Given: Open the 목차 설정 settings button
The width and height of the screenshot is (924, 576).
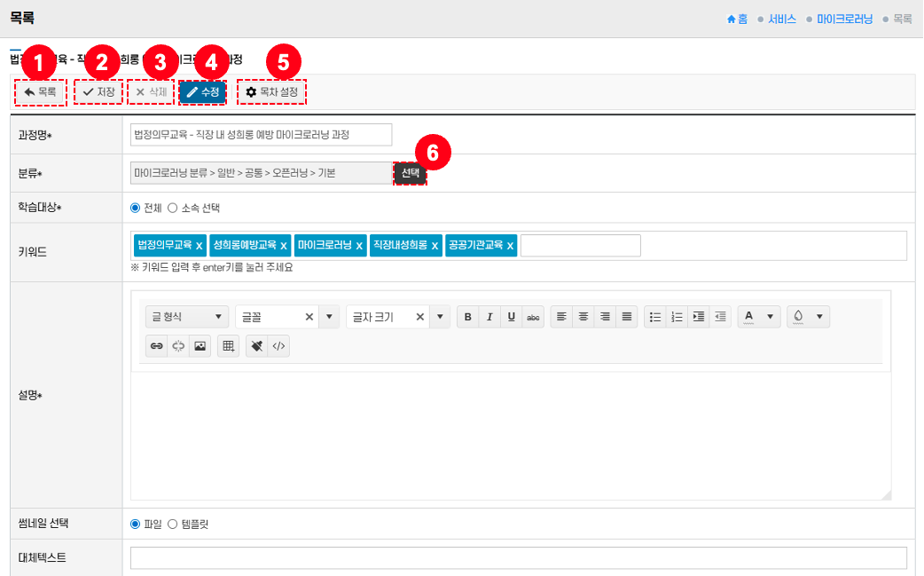Looking at the screenshot, I should [x=271, y=91].
